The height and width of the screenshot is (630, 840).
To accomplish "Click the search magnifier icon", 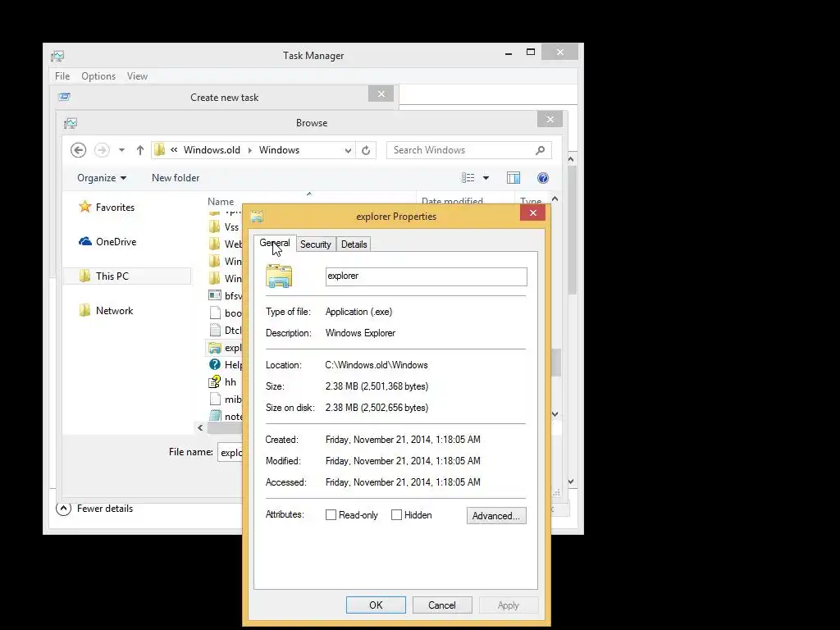I will pos(540,151).
